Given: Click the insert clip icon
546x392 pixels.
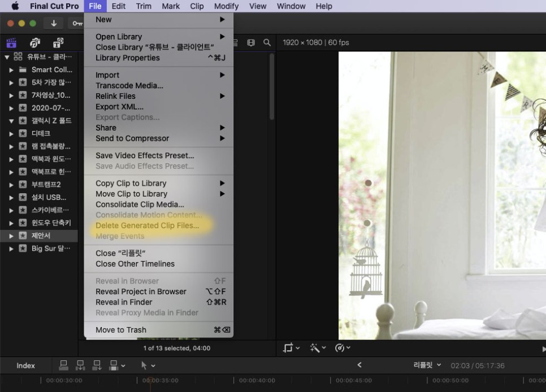Looking at the screenshot, I should [x=80, y=365].
